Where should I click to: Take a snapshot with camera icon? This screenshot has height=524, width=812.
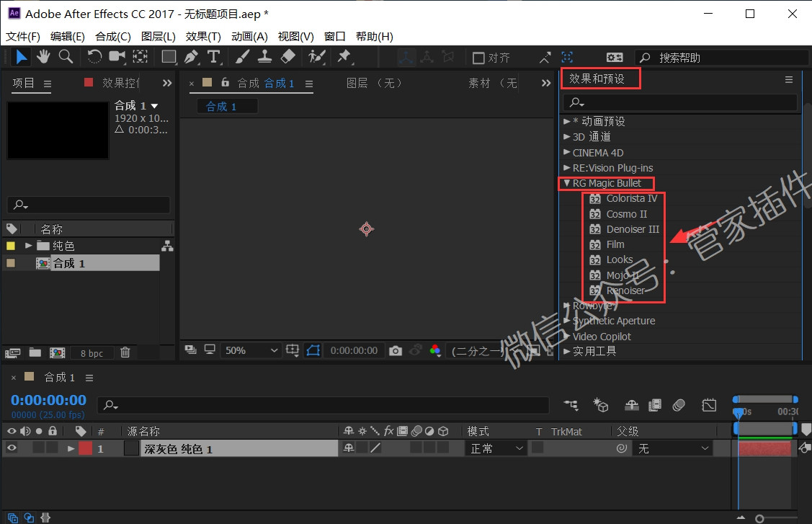[396, 351]
